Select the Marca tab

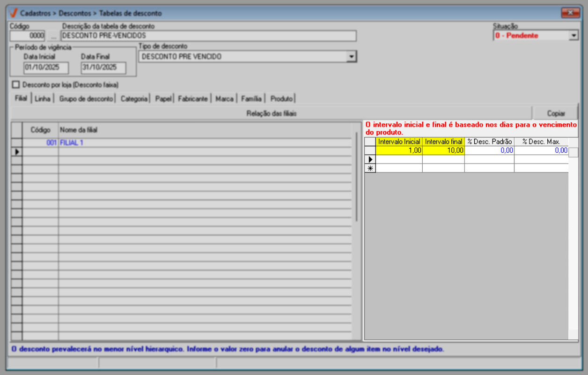point(225,99)
